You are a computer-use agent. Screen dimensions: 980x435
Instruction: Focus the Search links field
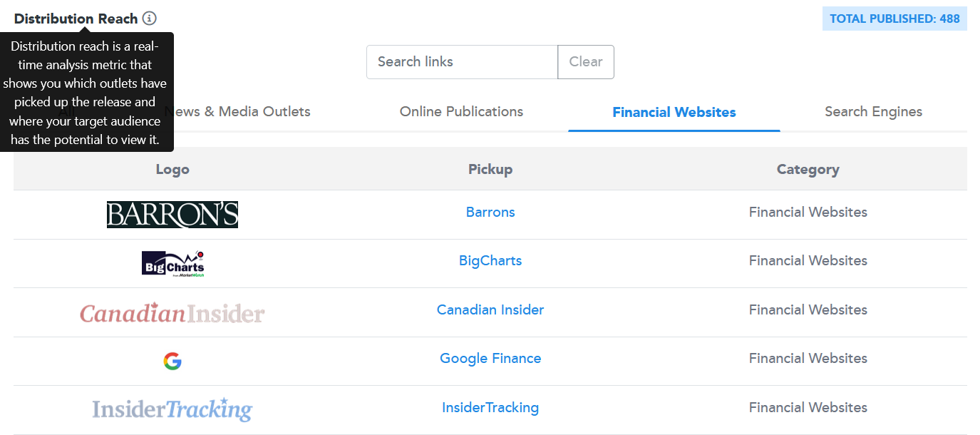pos(462,62)
